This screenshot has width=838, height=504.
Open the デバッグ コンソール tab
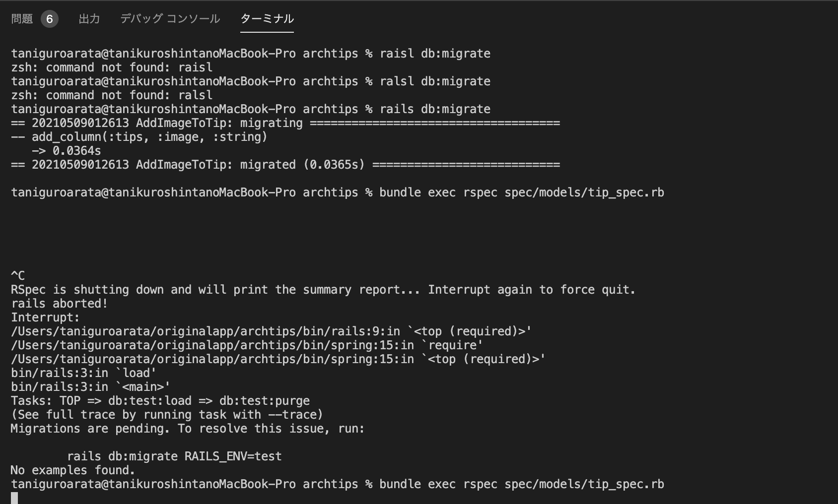(170, 19)
